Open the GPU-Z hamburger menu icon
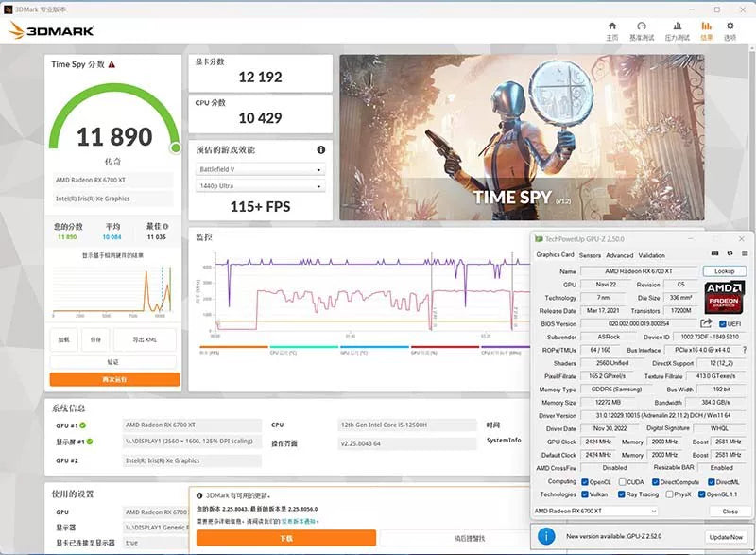Viewport: 756px width, 555px height. 745,253
